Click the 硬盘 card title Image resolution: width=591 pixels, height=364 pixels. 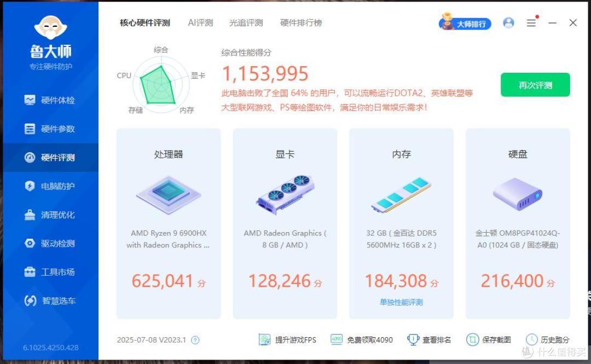pos(518,154)
